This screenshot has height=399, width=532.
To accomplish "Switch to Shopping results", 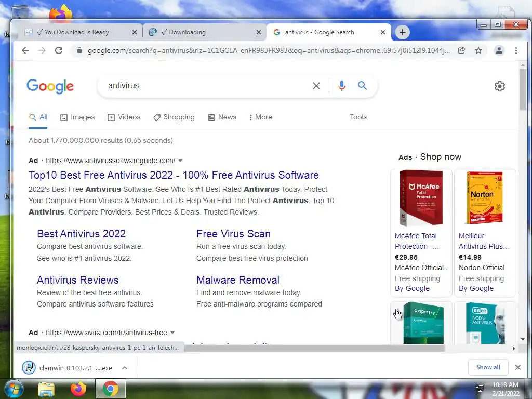I will pyautogui.click(x=174, y=117).
